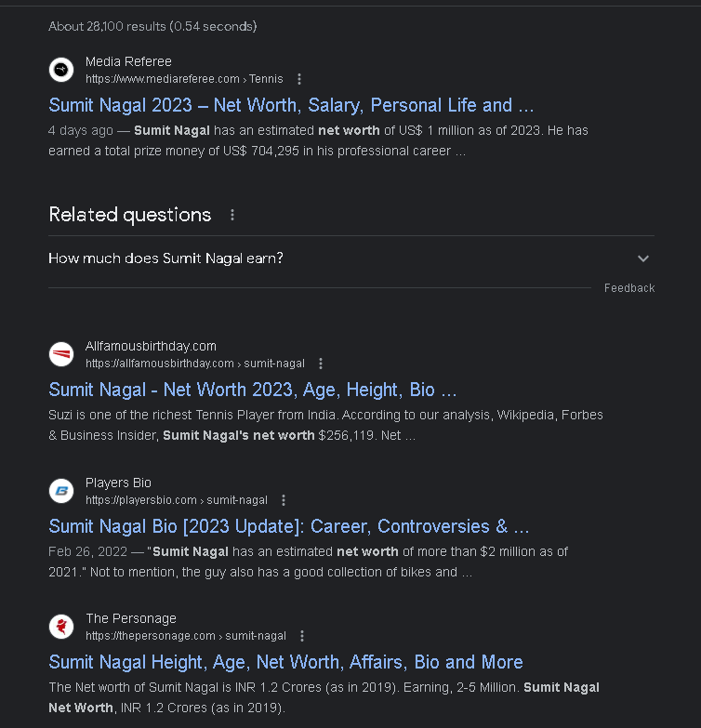Click the Feedback link under related questions
This screenshot has width=701, height=728.
(629, 288)
